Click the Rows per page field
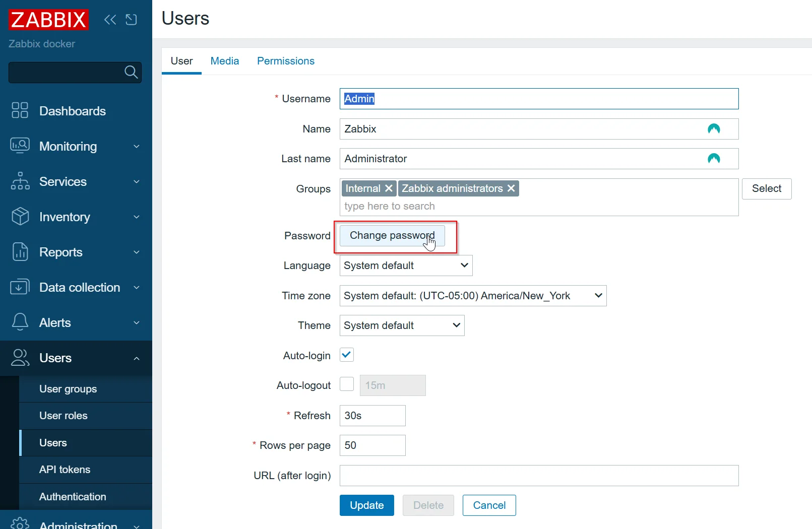Image resolution: width=812 pixels, height=529 pixels. (x=372, y=445)
